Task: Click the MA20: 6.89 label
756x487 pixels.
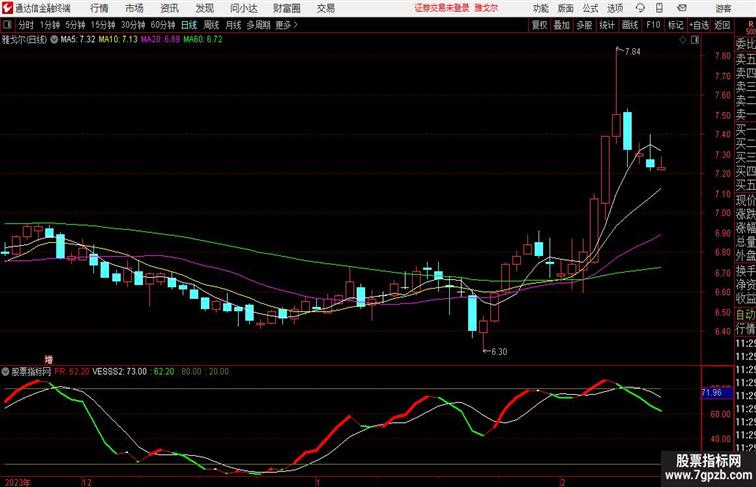Action: point(161,40)
